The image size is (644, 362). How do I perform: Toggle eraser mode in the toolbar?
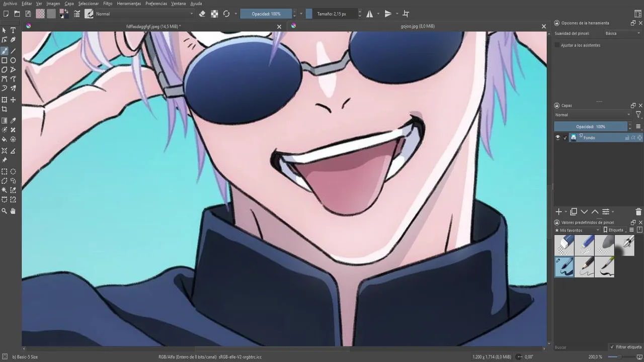click(x=202, y=14)
